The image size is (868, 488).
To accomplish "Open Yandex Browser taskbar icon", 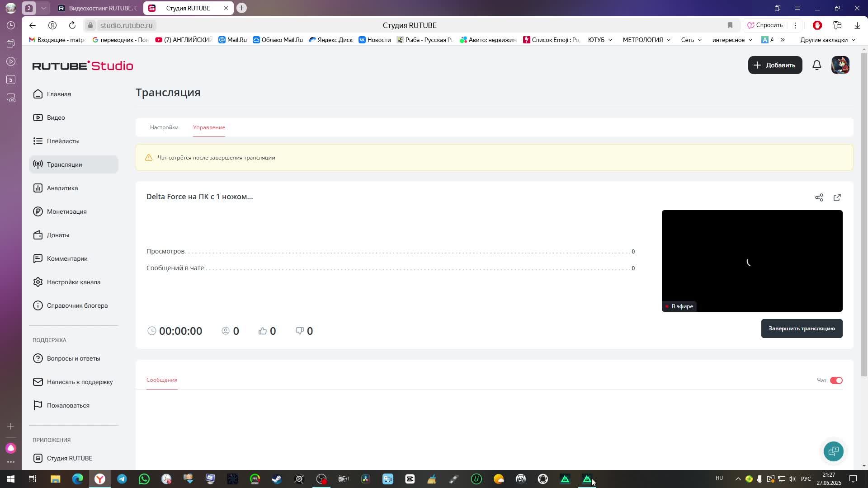I will point(100,479).
